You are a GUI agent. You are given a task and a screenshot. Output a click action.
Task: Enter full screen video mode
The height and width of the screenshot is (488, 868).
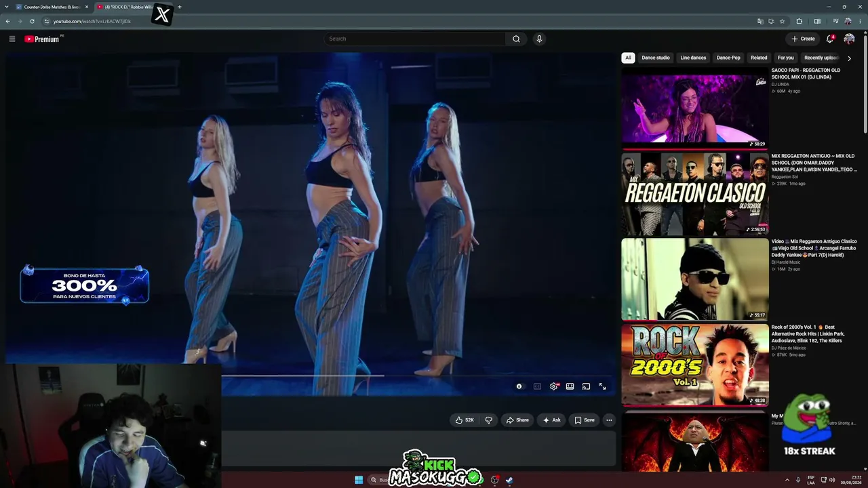(602, 386)
